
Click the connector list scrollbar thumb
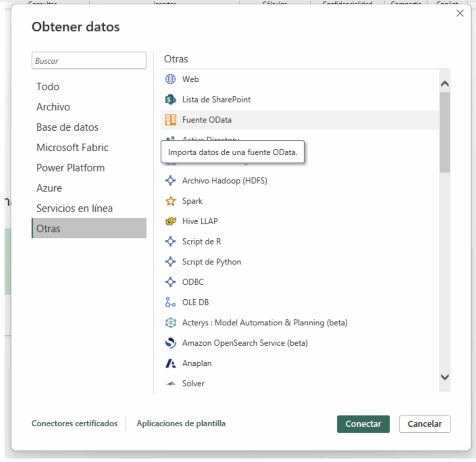(x=444, y=132)
